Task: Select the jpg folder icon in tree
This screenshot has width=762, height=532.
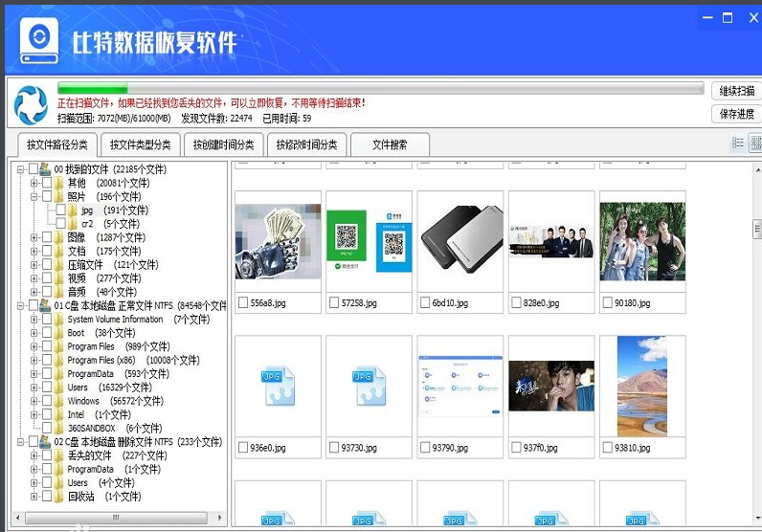Action: [x=73, y=211]
